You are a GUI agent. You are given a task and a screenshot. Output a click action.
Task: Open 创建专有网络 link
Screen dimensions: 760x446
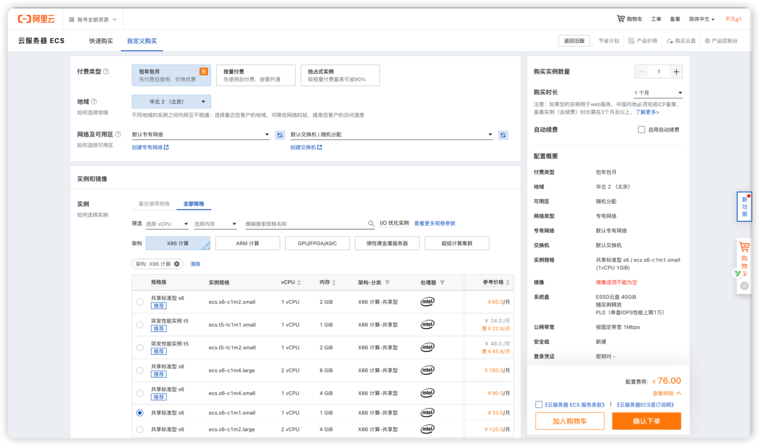(150, 147)
